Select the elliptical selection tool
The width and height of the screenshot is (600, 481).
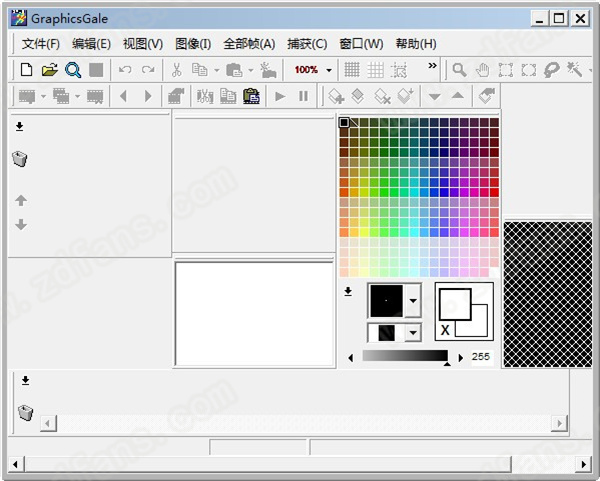[528, 70]
